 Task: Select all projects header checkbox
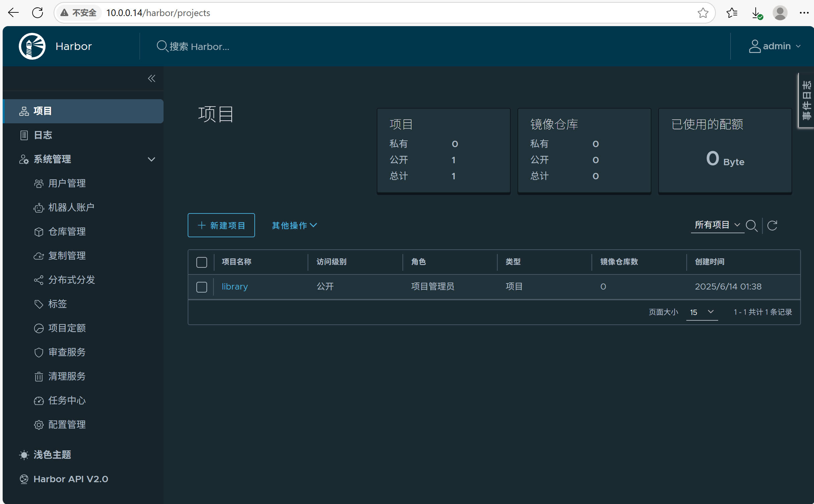[x=201, y=262]
